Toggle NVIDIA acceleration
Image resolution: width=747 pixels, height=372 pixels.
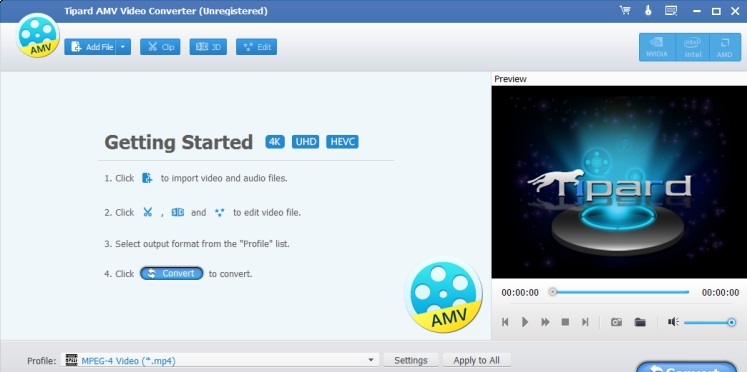[656, 47]
